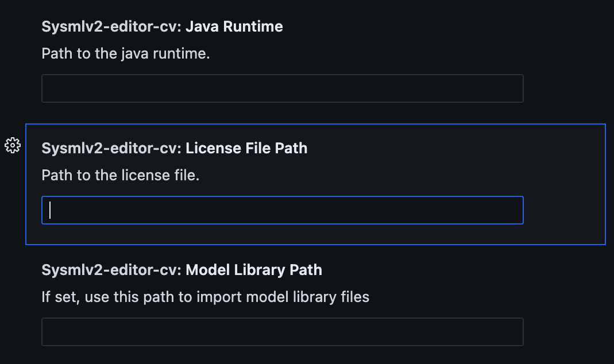Open gear menu for License File Path setting

tap(13, 145)
